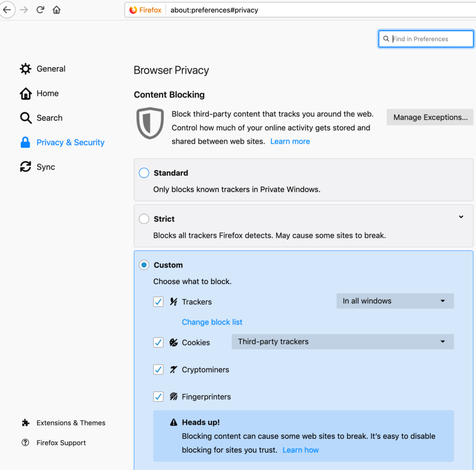The width and height of the screenshot is (476, 470).
Task: Click the Sync arrows icon in sidebar
Action: [x=25, y=167]
